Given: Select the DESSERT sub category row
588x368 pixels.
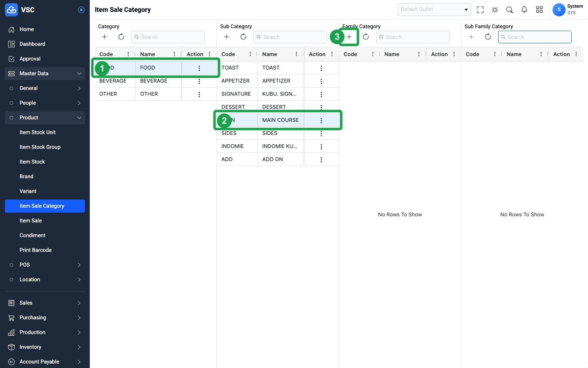Looking at the screenshot, I should 278,107.
